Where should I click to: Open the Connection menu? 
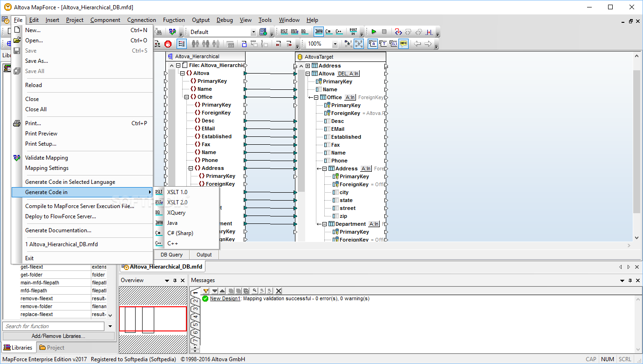[142, 20]
